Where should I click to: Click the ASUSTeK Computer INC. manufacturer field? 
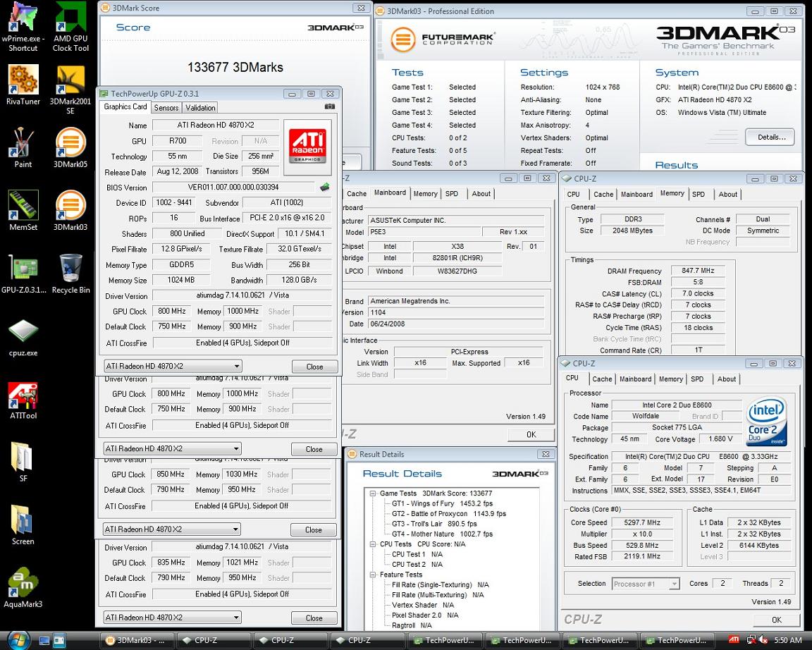click(455, 220)
